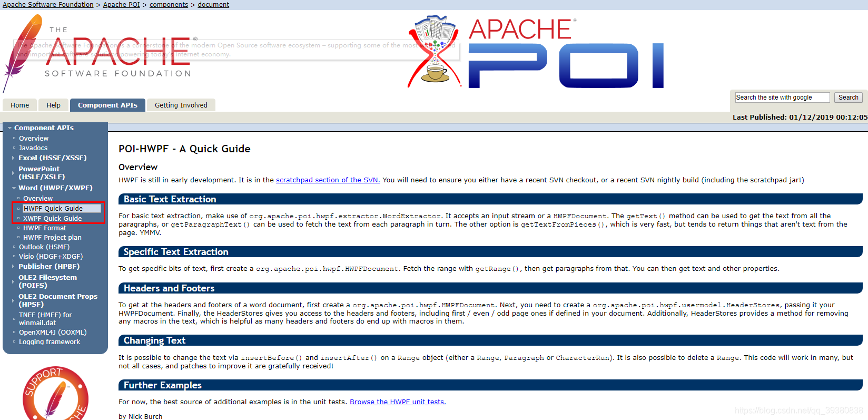Viewport: 868px width, 420px height.
Task: Go to the document breadcrumb link
Action: (x=213, y=5)
